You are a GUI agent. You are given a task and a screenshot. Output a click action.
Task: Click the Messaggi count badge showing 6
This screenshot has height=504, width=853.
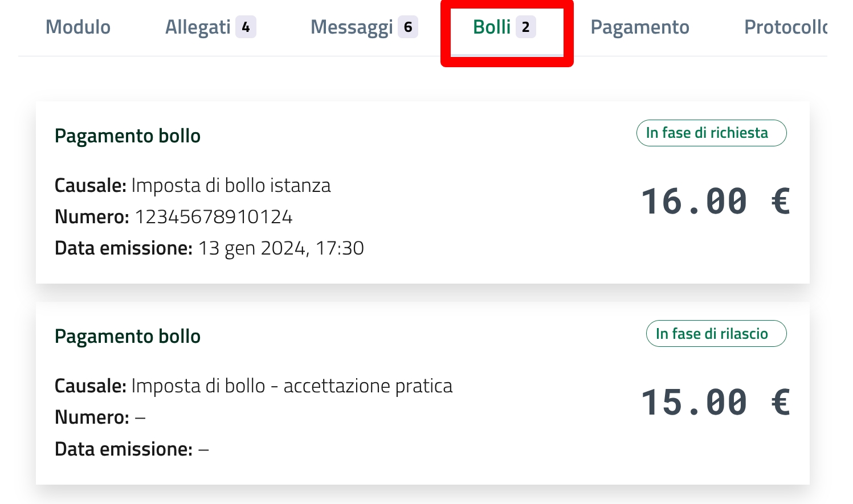pos(408,27)
